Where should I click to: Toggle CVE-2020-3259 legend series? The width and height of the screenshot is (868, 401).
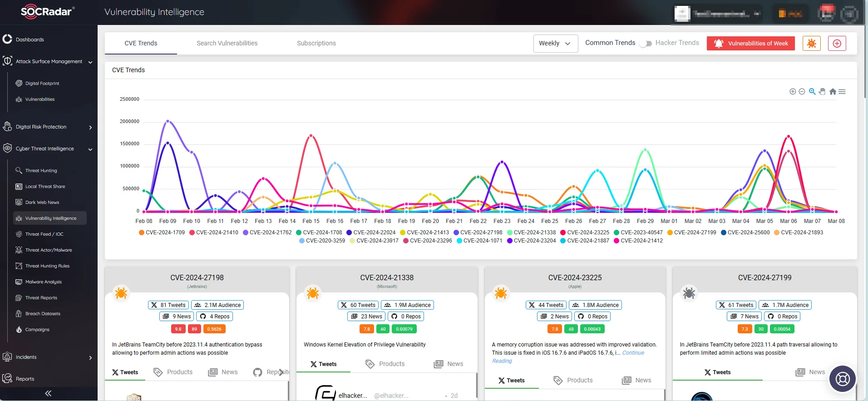click(322, 241)
